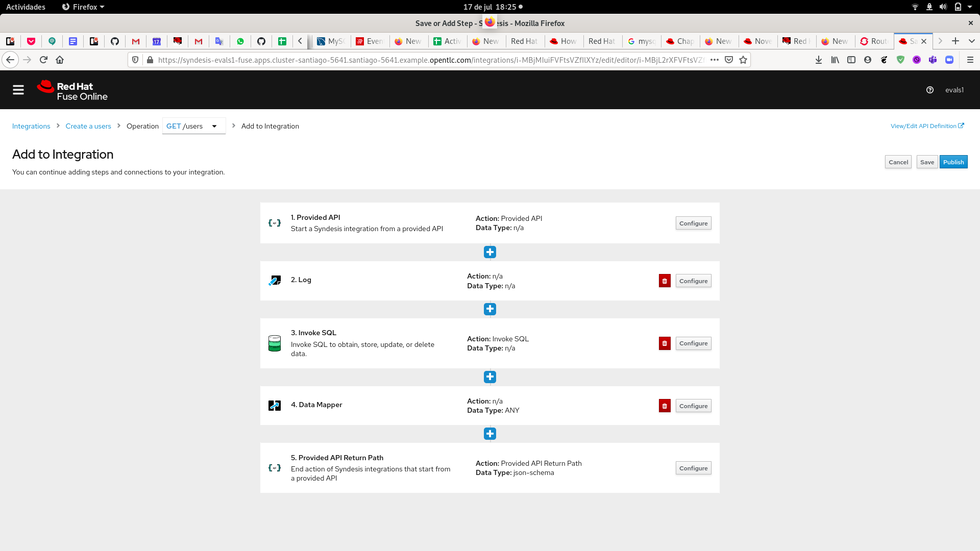Configure the Log step
The image size is (980, 551).
pos(693,281)
